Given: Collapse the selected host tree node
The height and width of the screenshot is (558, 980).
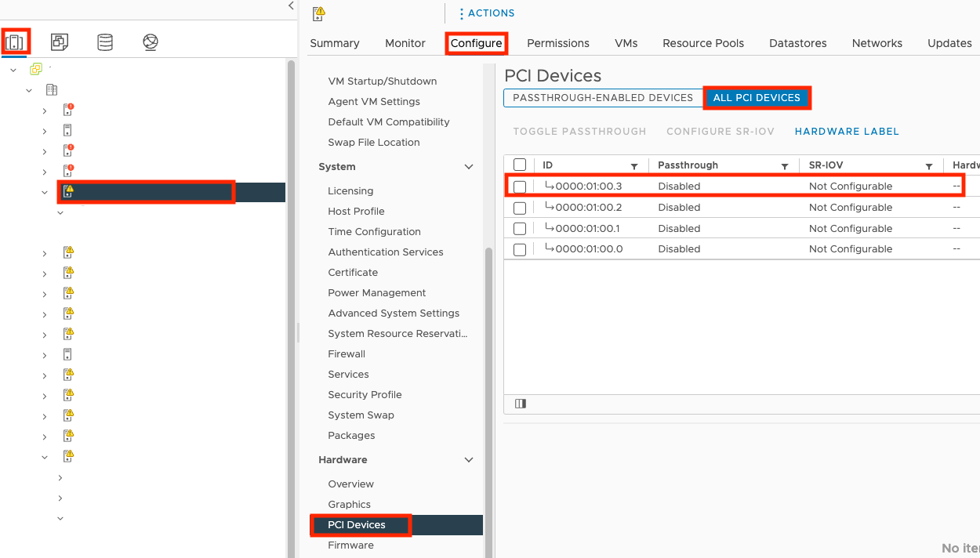Looking at the screenshot, I should [45, 191].
